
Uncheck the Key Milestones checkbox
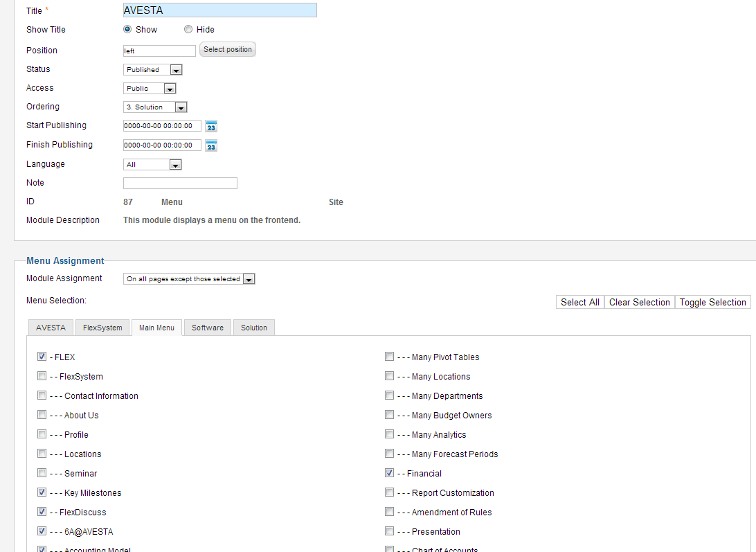[42, 492]
